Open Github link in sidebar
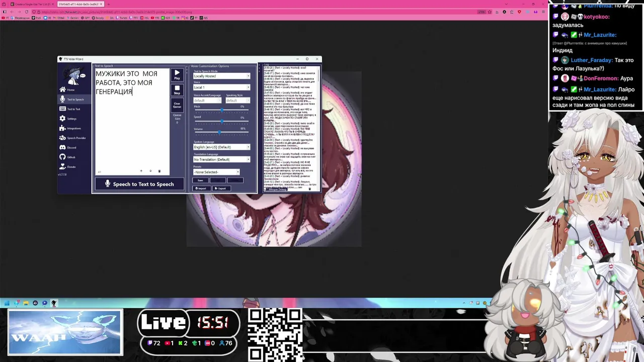Image resolution: width=644 pixels, height=362 pixels. pos(74,157)
